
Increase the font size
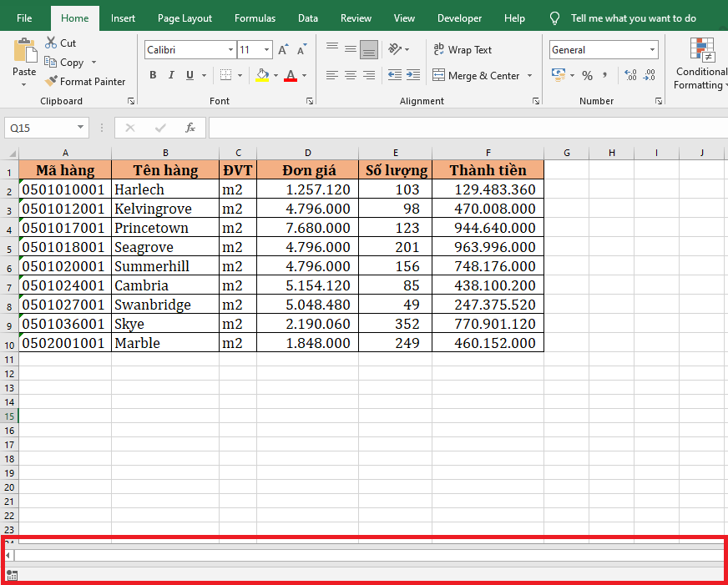pos(283,50)
